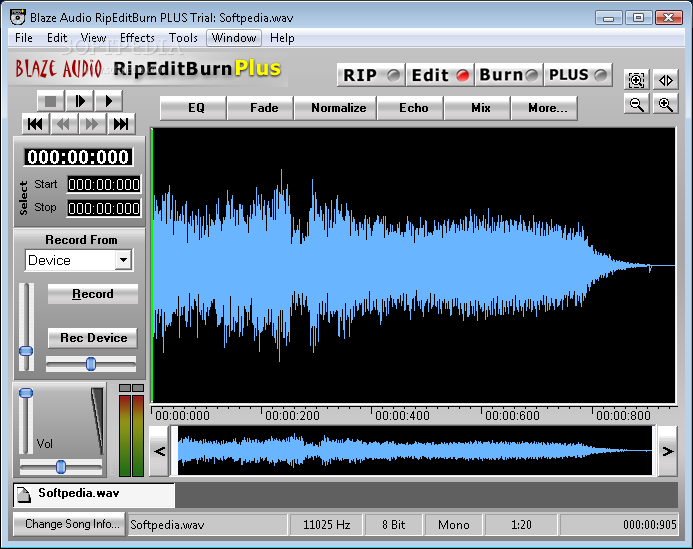Click the 00:00:400 timeline marker
The image size is (693, 549).
coord(402,416)
